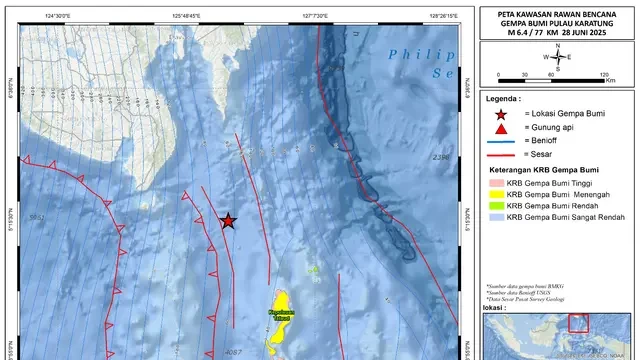The height and width of the screenshot is (360, 640).
Task: Click the label Lokasi Gempa Bumi
Action: 568,113
